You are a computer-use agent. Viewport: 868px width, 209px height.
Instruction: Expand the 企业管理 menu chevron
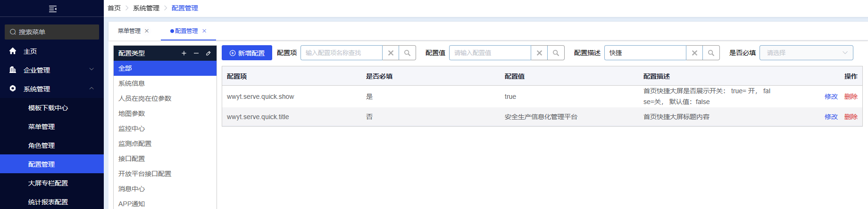pyautogui.click(x=92, y=70)
